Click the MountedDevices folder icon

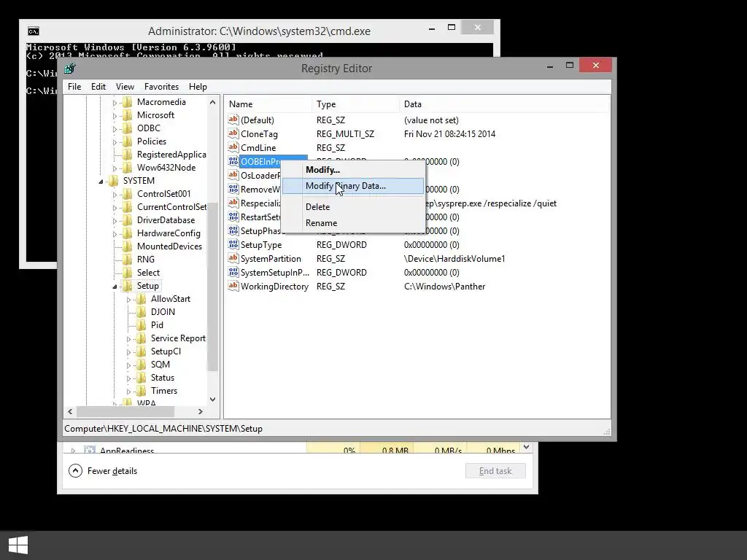(x=127, y=246)
